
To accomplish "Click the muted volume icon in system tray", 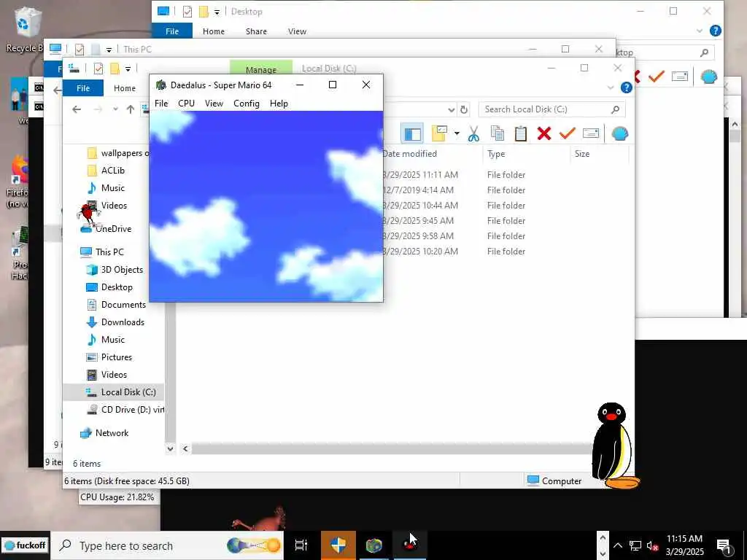I will (653, 545).
